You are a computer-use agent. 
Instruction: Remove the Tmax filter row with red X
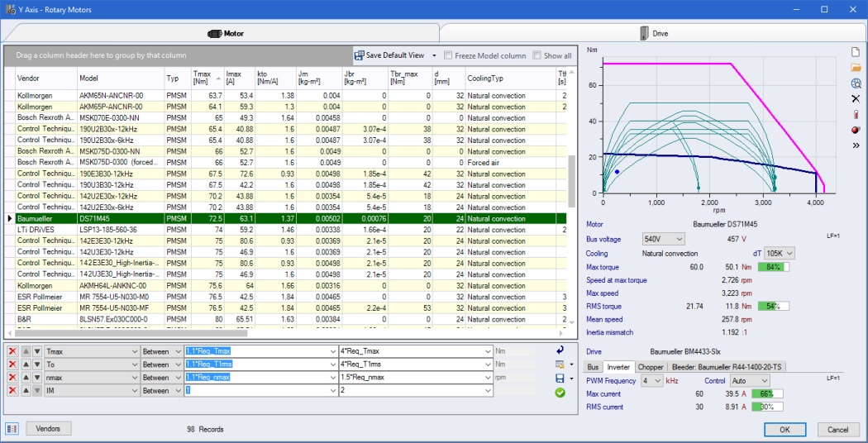tap(12, 351)
